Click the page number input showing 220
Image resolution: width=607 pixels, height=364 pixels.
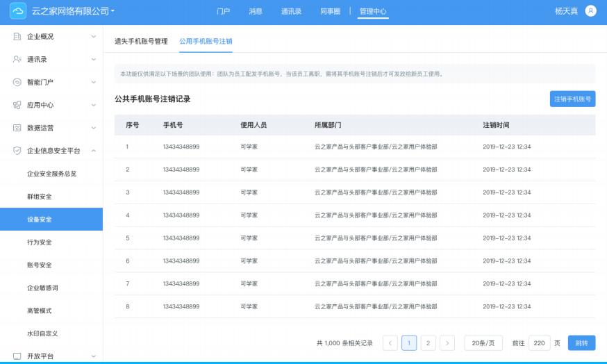[x=539, y=343]
